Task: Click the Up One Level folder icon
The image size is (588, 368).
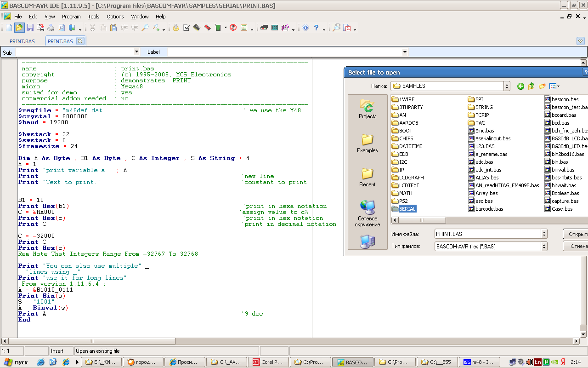Action: pyautogui.click(x=531, y=86)
